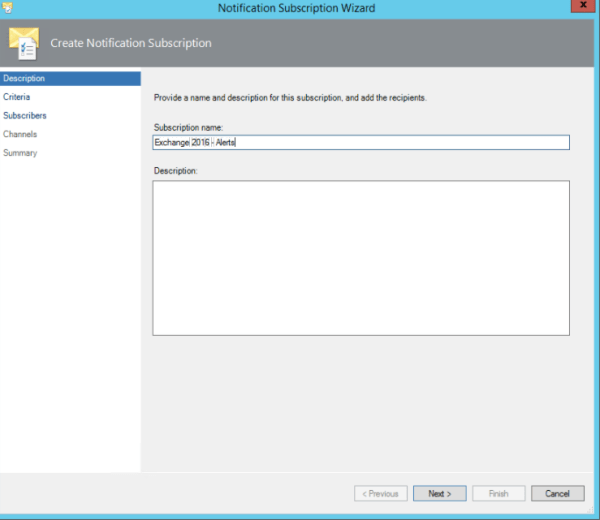Click the 'Create Notification Subscription' heading

tap(131, 43)
